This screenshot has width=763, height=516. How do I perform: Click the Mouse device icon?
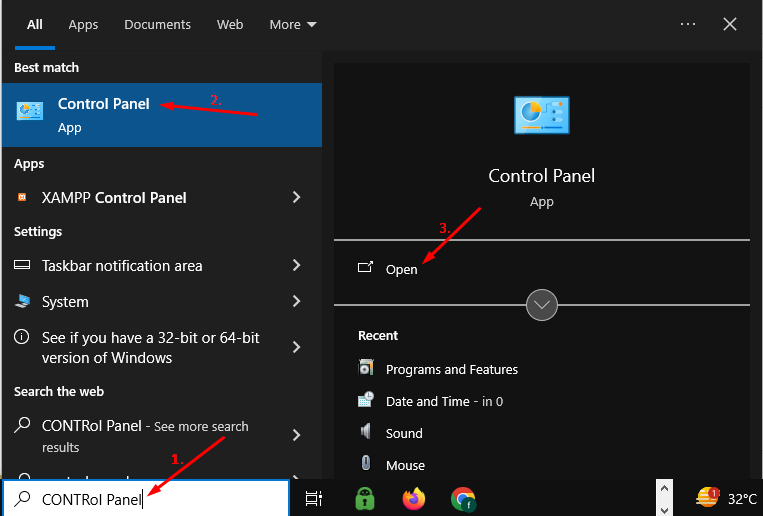(x=366, y=463)
